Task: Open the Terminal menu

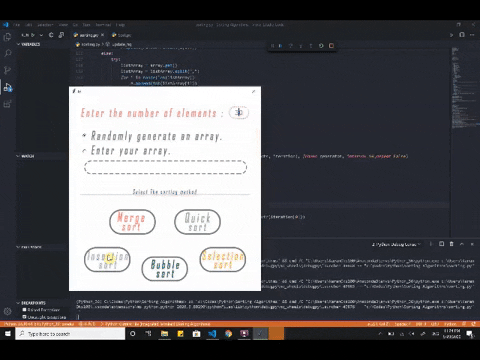Action: tap(103, 25)
